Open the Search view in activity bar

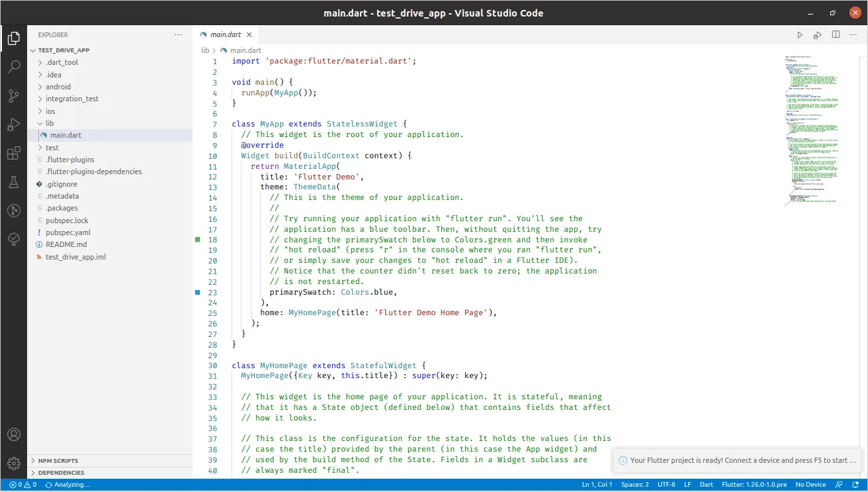[13, 67]
